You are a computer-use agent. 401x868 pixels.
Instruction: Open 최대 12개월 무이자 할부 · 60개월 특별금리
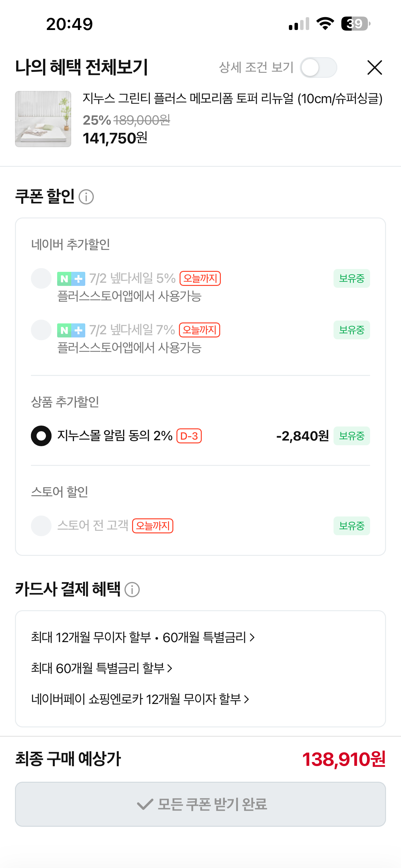[x=143, y=637]
